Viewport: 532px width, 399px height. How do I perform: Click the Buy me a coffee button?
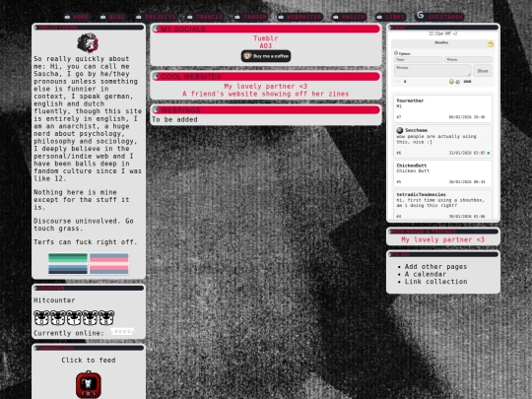[x=266, y=56]
